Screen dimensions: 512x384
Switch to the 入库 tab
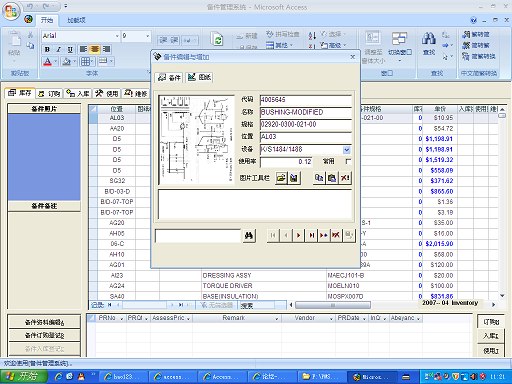(x=78, y=94)
